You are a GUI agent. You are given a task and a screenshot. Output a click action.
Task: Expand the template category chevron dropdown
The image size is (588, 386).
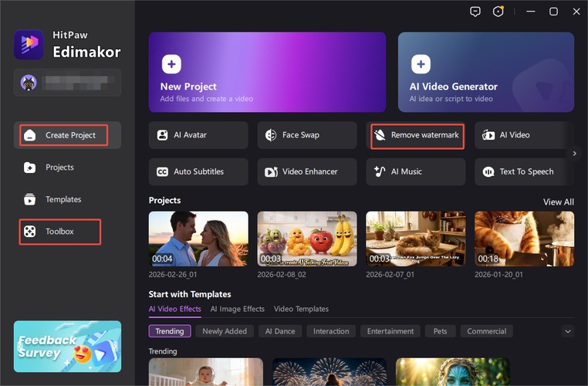(568, 331)
